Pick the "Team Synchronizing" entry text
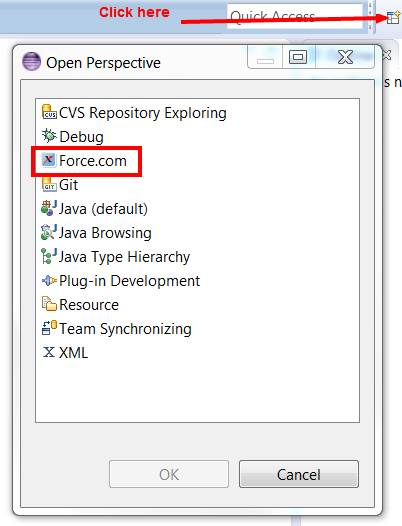402x526 pixels. coord(125,329)
